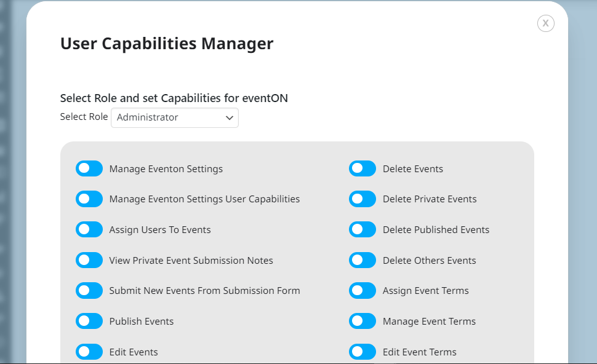Toggle Delete Others Events capability

(x=363, y=260)
